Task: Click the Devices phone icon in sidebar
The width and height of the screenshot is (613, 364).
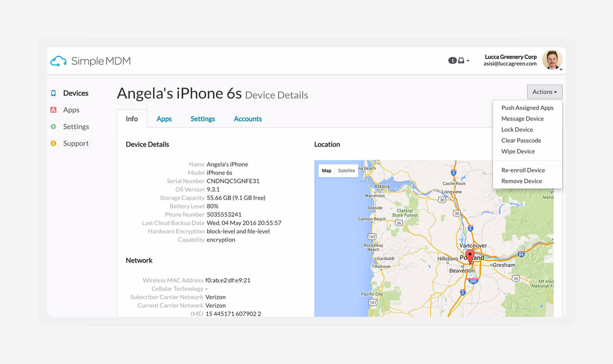Action: 53,93
